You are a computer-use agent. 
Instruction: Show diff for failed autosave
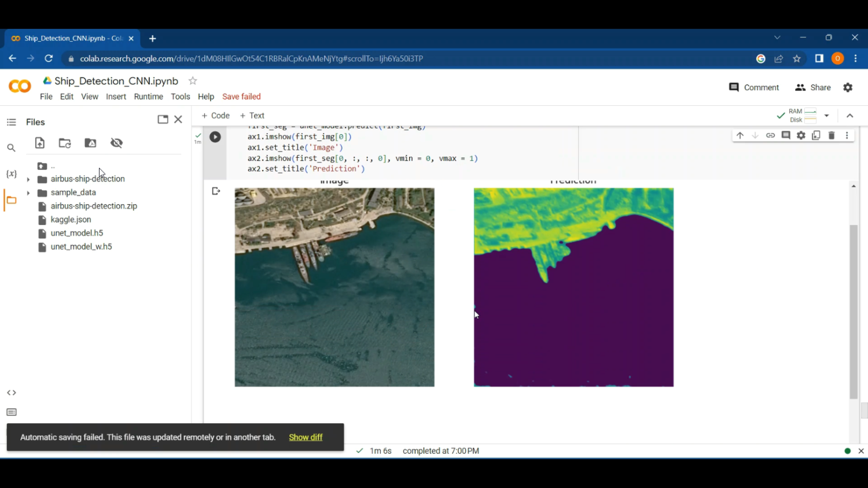[305, 437]
